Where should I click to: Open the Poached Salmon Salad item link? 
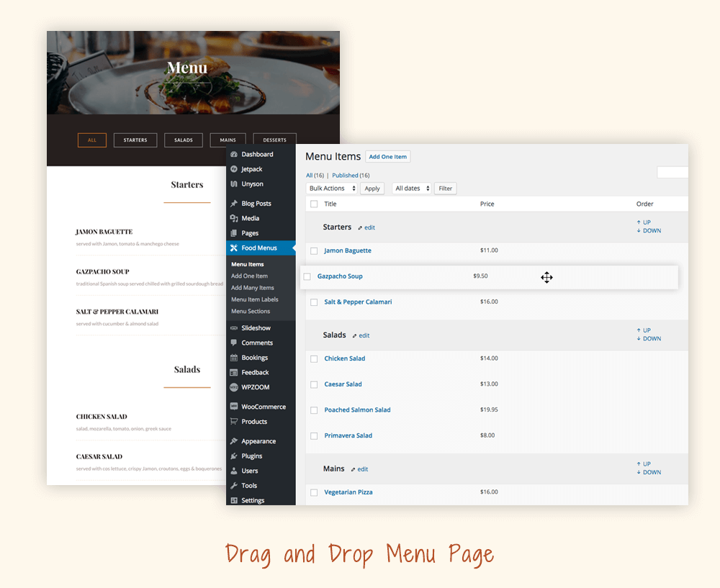tap(358, 410)
